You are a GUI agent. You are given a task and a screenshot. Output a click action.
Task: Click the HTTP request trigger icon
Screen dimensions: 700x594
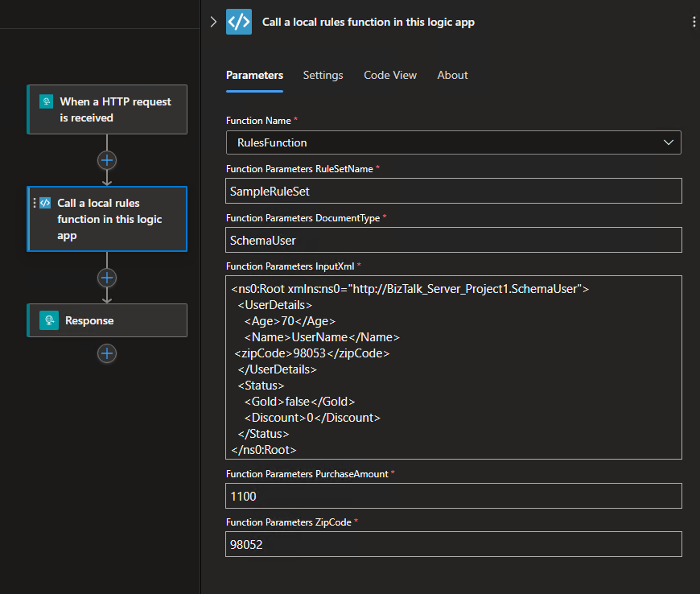47,101
